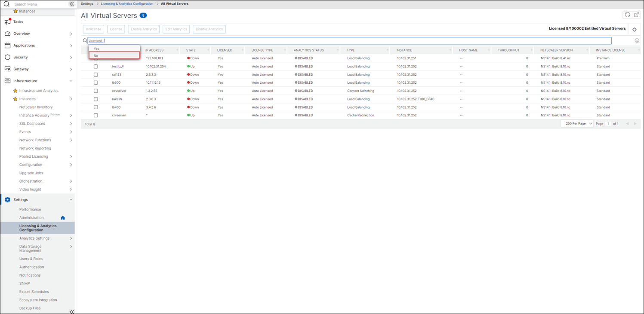This screenshot has width=644, height=314.
Task: Collapse sidebar using top double-chevron icon
Action: pyautogui.click(x=72, y=4)
